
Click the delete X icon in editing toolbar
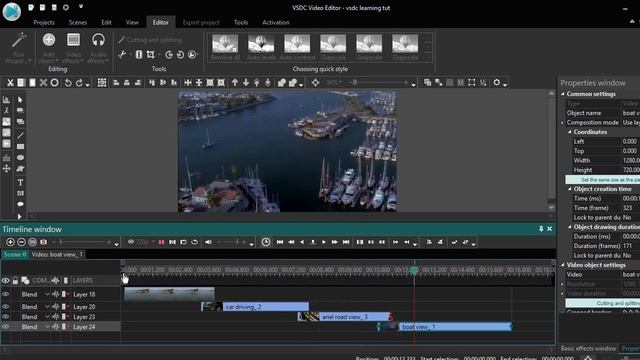43,83
